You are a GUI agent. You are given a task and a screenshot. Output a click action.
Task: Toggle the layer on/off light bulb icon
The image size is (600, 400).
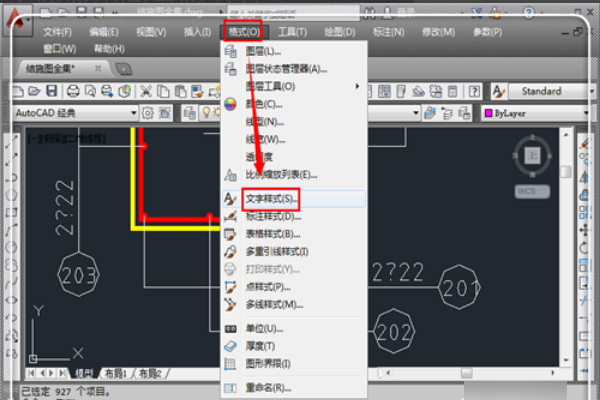pyautogui.click(x=207, y=112)
